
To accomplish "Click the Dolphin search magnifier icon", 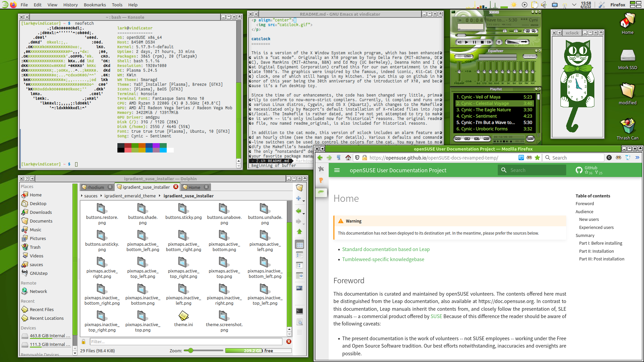I will pyautogui.click(x=300, y=322).
